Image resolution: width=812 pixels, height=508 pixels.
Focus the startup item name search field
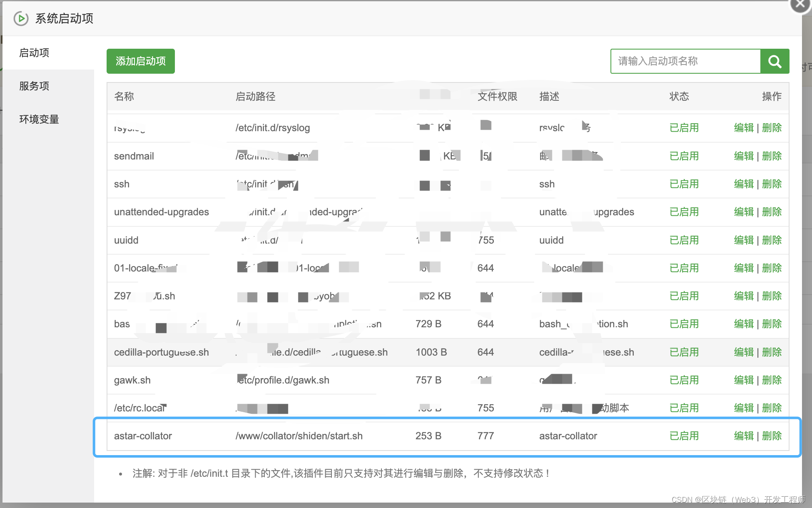click(685, 61)
